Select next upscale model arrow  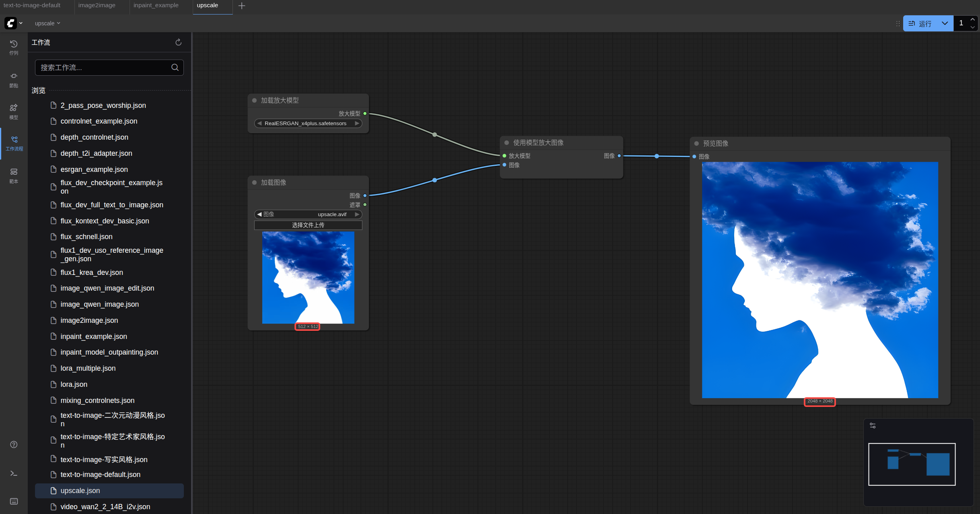click(x=357, y=123)
